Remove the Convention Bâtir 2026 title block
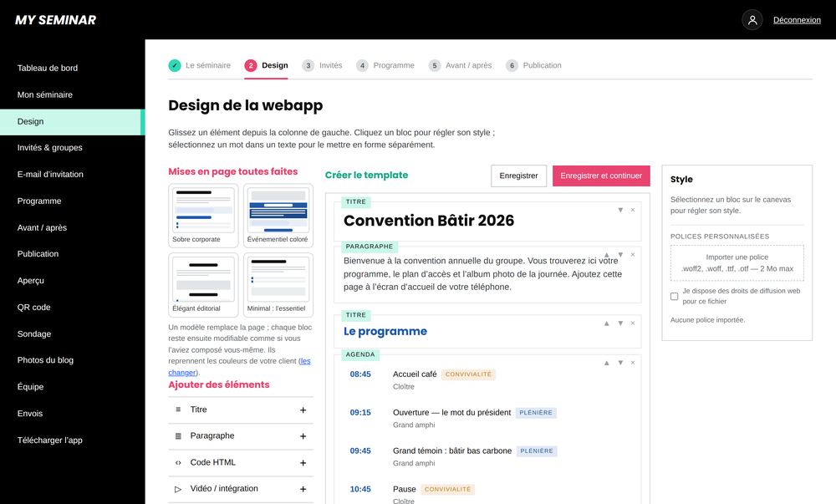This screenshot has width=836, height=504. tap(633, 210)
